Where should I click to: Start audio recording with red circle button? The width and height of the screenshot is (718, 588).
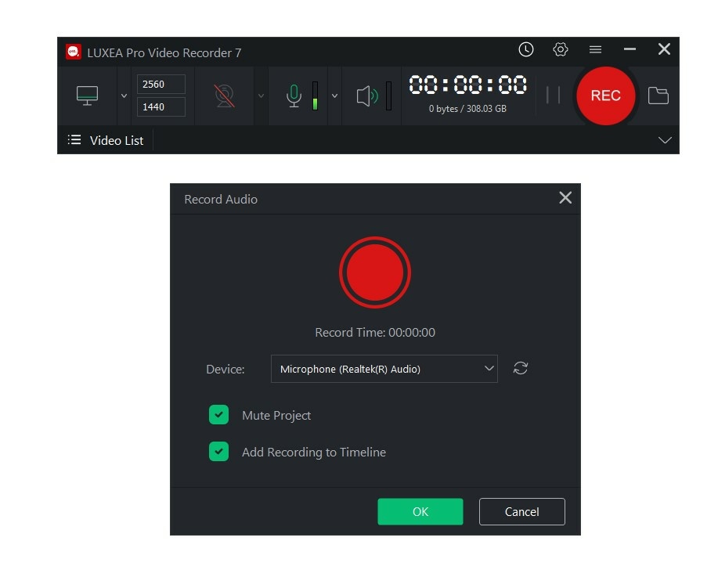(x=375, y=272)
